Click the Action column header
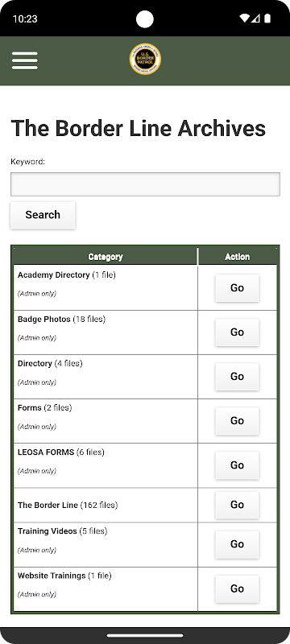This screenshot has height=644, width=290. [x=238, y=257]
